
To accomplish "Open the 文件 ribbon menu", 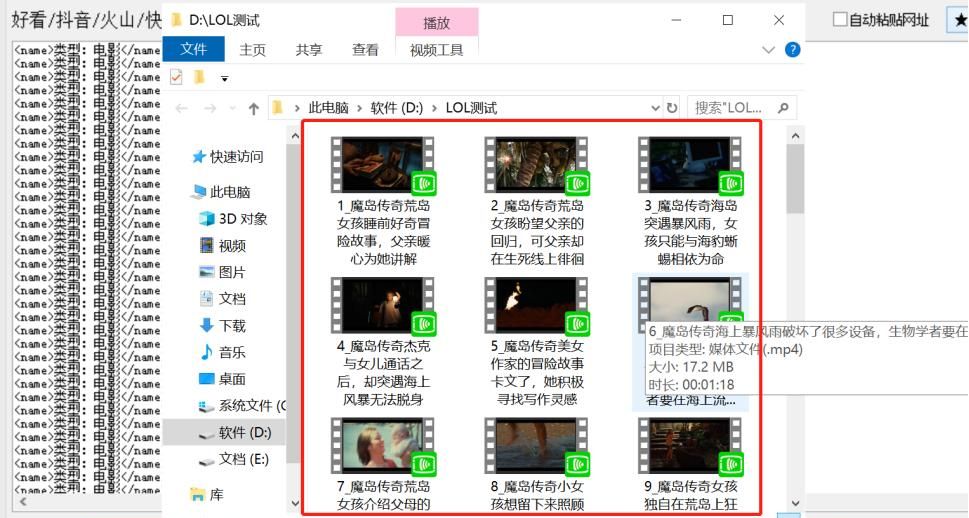I will [x=193, y=49].
